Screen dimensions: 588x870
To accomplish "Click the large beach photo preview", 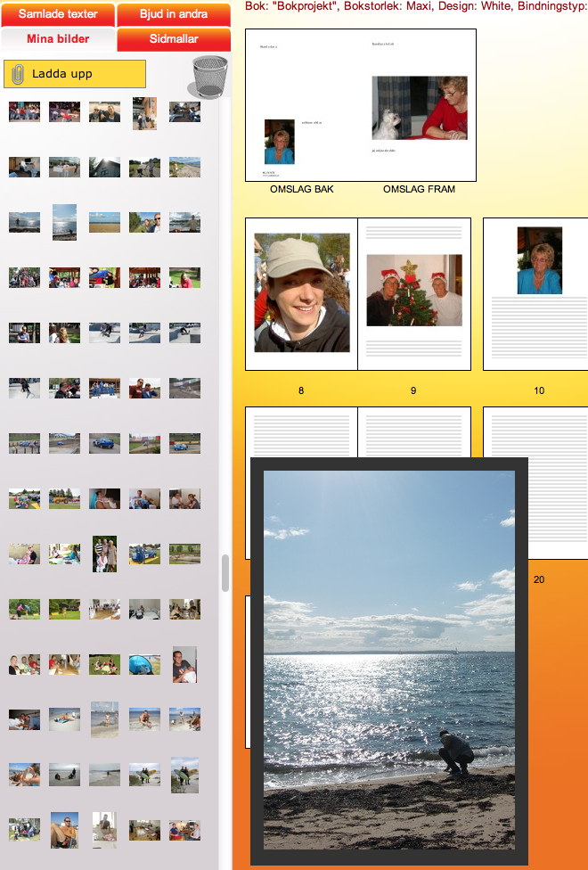I will pyautogui.click(x=389, y=660).
